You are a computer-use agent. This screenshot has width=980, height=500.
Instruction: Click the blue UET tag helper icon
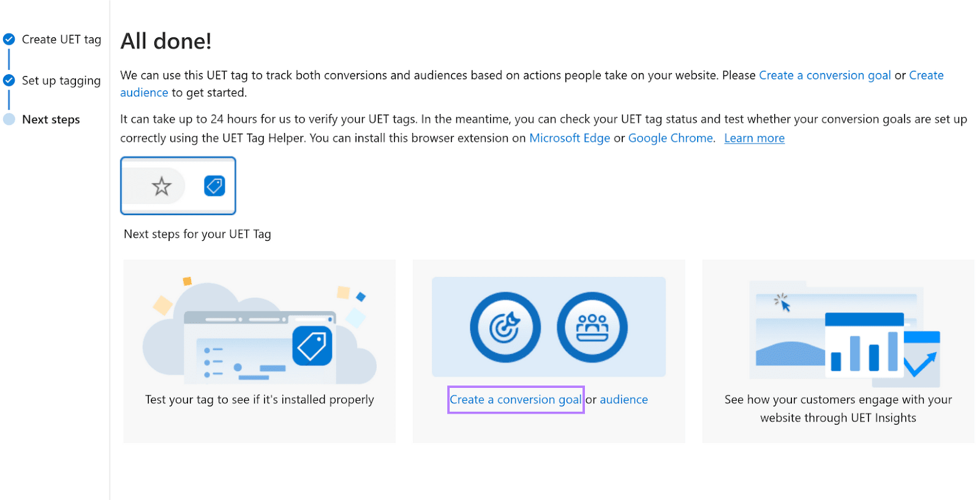pos(214,186)
